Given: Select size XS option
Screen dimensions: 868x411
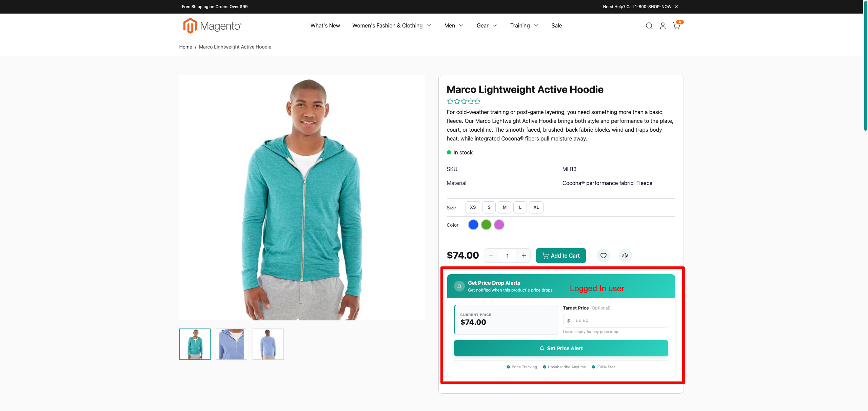Looking at the screenshot, I should pos(473,207).
